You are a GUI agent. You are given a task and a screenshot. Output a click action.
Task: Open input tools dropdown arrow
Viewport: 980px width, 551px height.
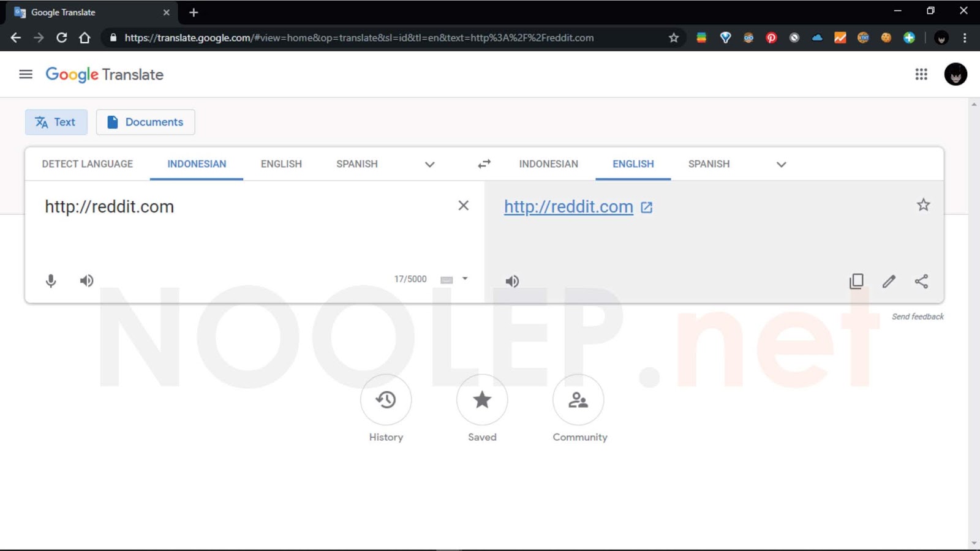[465, 279]
